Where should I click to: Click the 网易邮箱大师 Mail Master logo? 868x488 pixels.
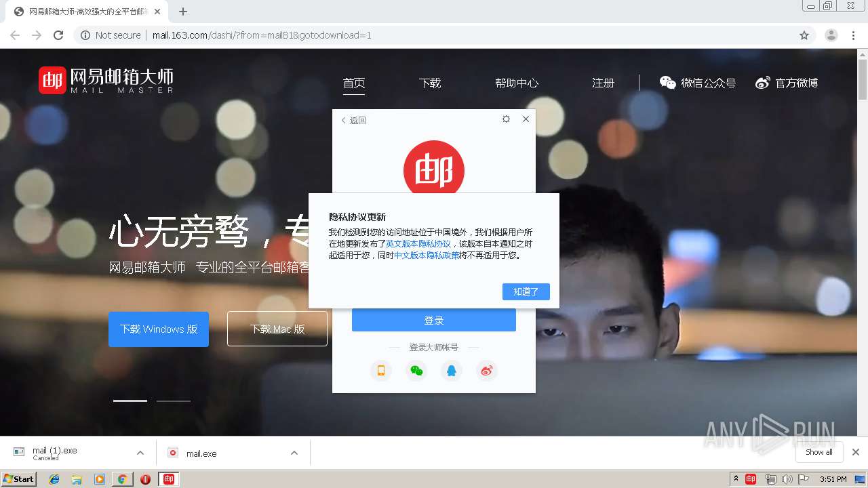(x=106, y=80)
